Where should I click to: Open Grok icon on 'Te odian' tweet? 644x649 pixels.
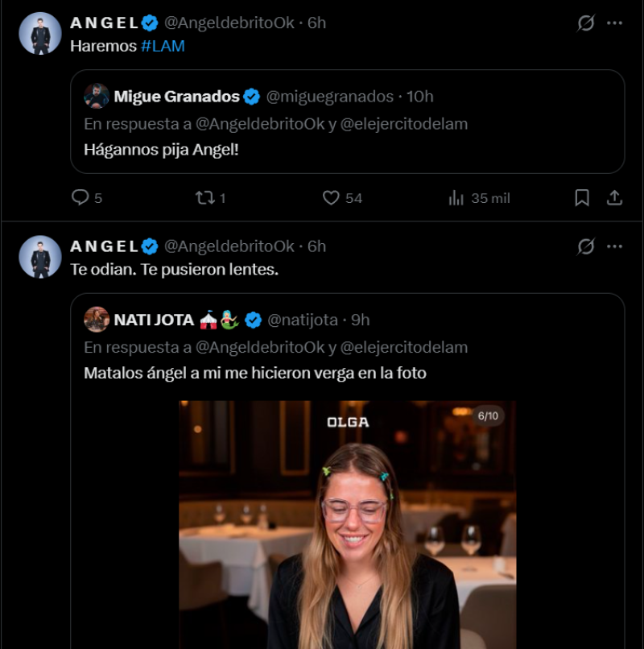(586, 246)
